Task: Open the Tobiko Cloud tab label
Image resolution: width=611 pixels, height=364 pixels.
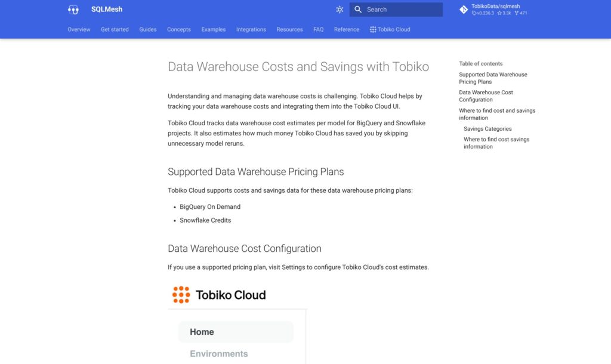Action: point(394,30)
